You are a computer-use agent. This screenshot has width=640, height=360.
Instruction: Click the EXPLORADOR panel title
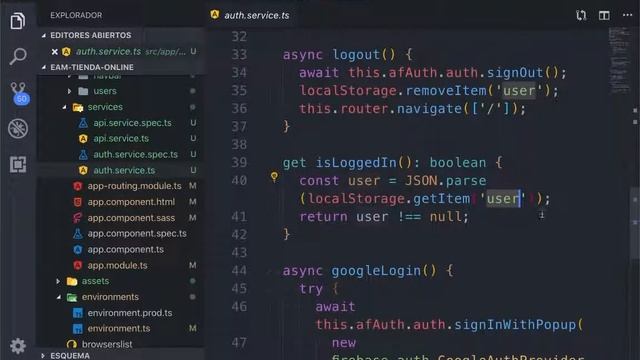pyautogui.click(x=76, y=15)
